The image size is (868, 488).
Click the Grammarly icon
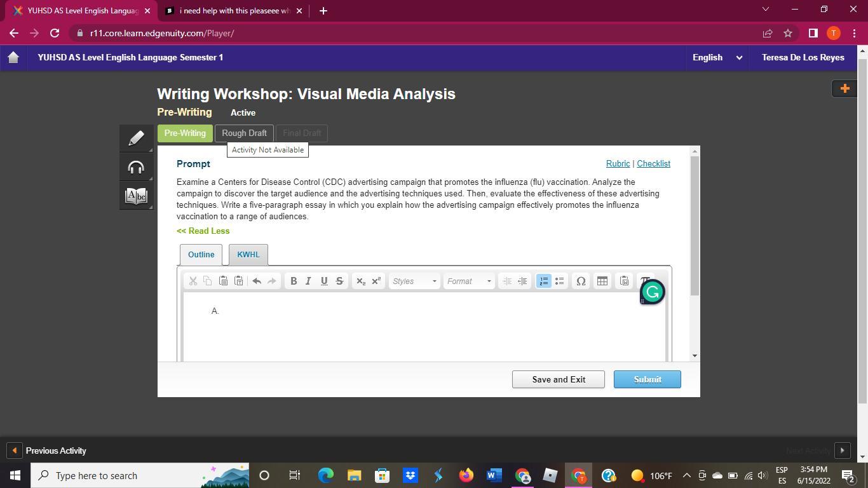pos(652,292)
